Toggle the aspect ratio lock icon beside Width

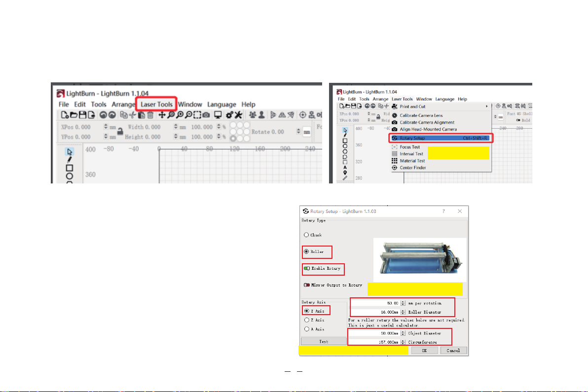tap(120, 132)
